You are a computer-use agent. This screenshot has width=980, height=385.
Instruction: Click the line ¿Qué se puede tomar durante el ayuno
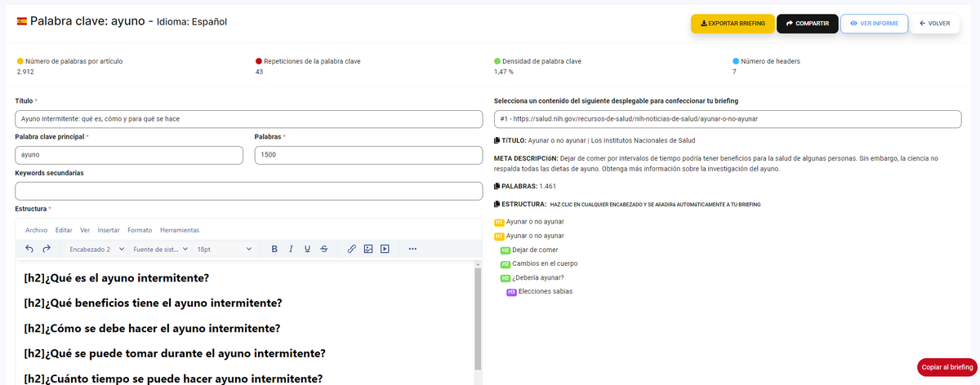pyautogui.click(x=175, y=354)
